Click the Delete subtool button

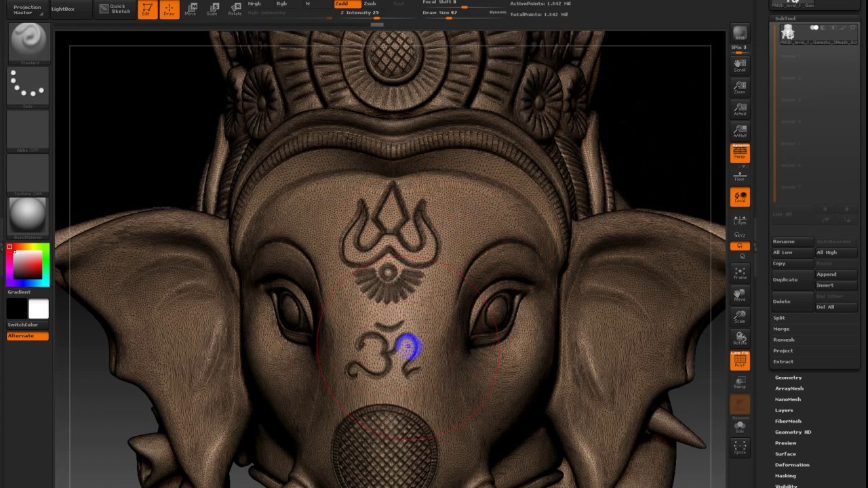(792, 301)
